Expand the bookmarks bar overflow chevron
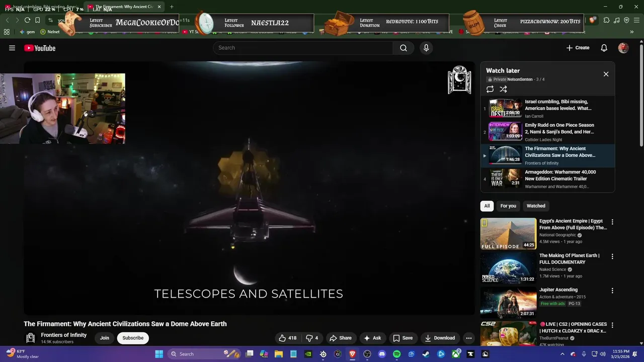The height and width of the screenshot is (362, 644). pos(632,32)
